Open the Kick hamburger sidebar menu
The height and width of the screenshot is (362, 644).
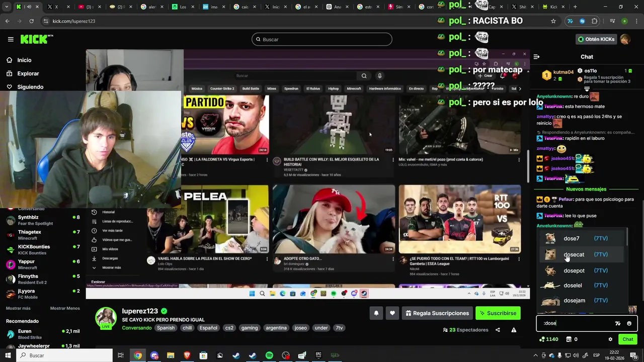(x=11, y=39)
